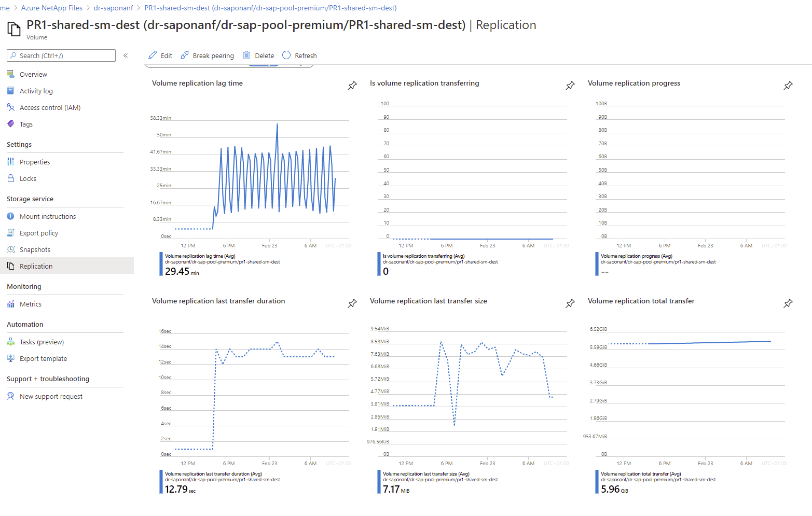Pin the Volume replication last transfer size chart
The height and width of the screenshot is (516, 812).
(570, 303)
